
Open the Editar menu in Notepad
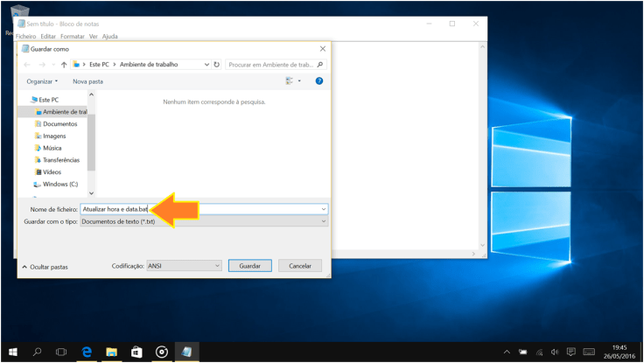[x=48, y=37]
